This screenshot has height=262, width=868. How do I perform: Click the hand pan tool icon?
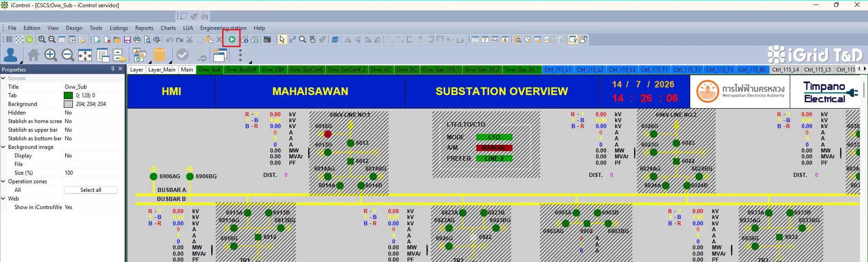pyautogui.click(x=313, y=40)
